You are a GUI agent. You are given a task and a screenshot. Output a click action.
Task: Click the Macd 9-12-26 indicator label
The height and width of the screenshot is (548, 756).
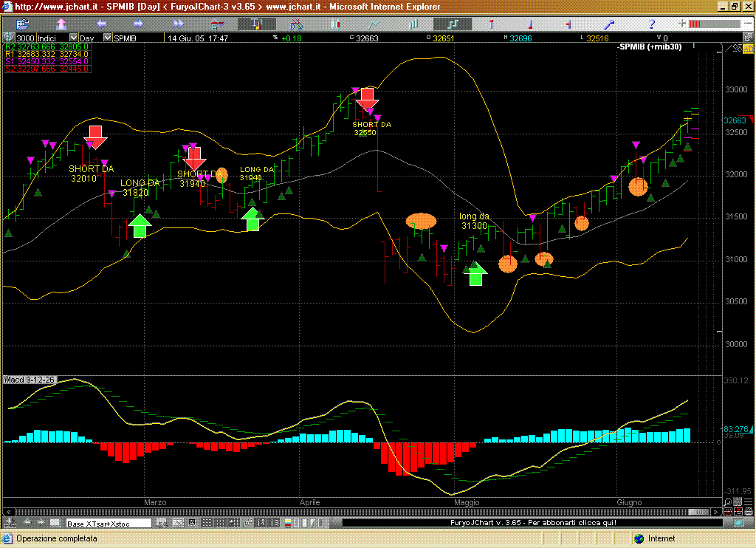coord(30,380)
